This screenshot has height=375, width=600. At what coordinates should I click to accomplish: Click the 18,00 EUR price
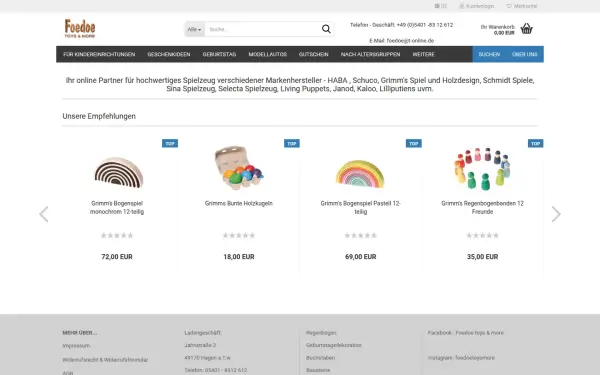(x=239, y=257)
